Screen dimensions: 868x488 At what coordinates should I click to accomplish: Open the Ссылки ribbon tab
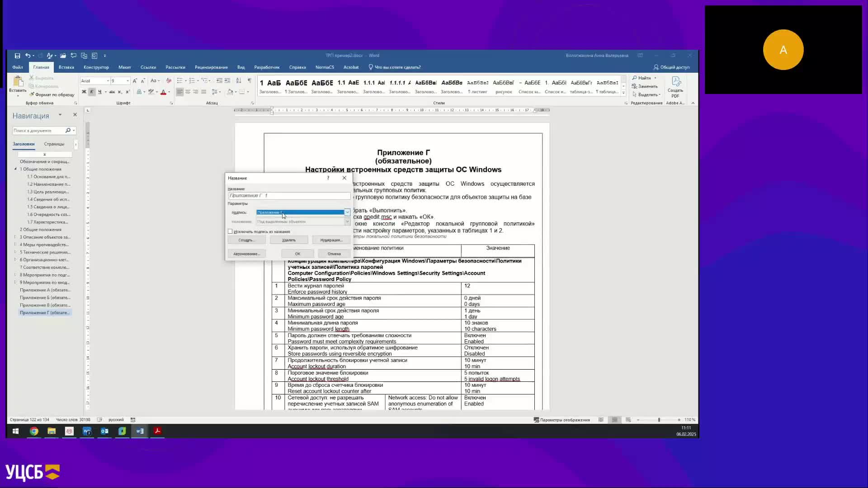coord(148,67)
